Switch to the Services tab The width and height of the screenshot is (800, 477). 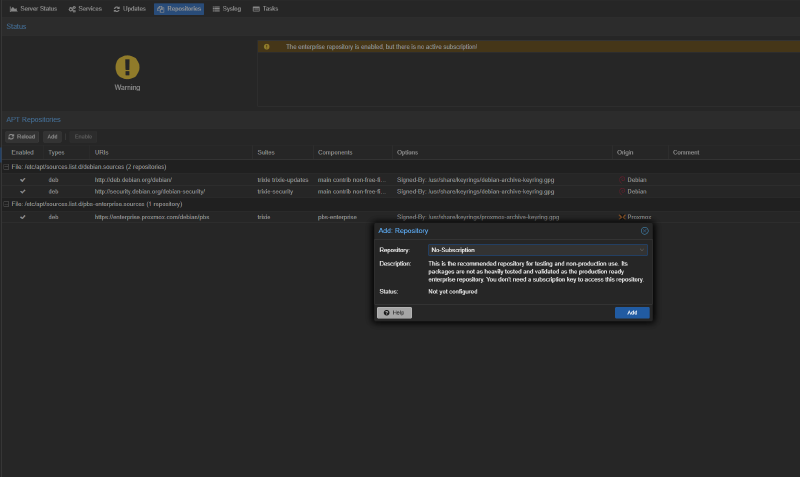tap(85, 9)
